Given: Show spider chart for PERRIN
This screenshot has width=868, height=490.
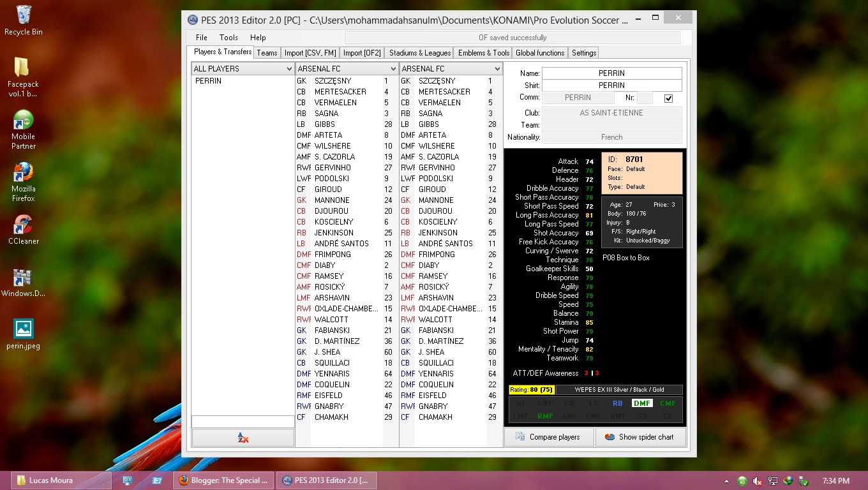Looking at the screenshot, I should [x=641, y=437].
